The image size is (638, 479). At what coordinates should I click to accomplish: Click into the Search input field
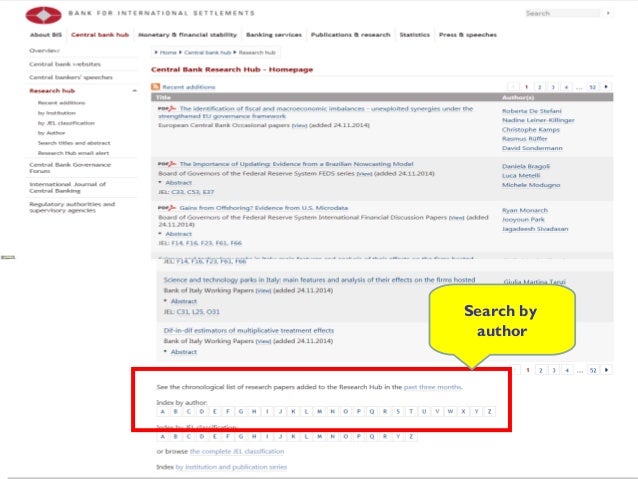pyautogui.click(x=562, y=13)
